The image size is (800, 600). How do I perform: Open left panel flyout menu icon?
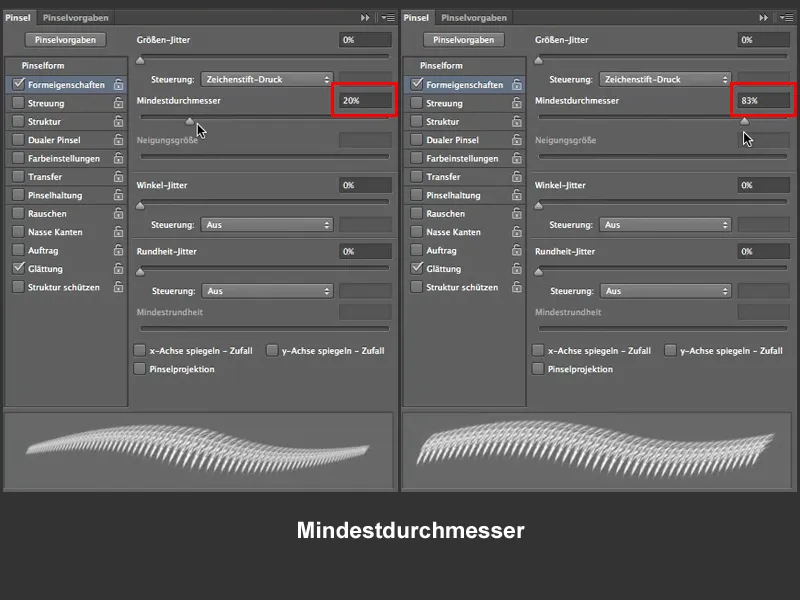[388, 17]
